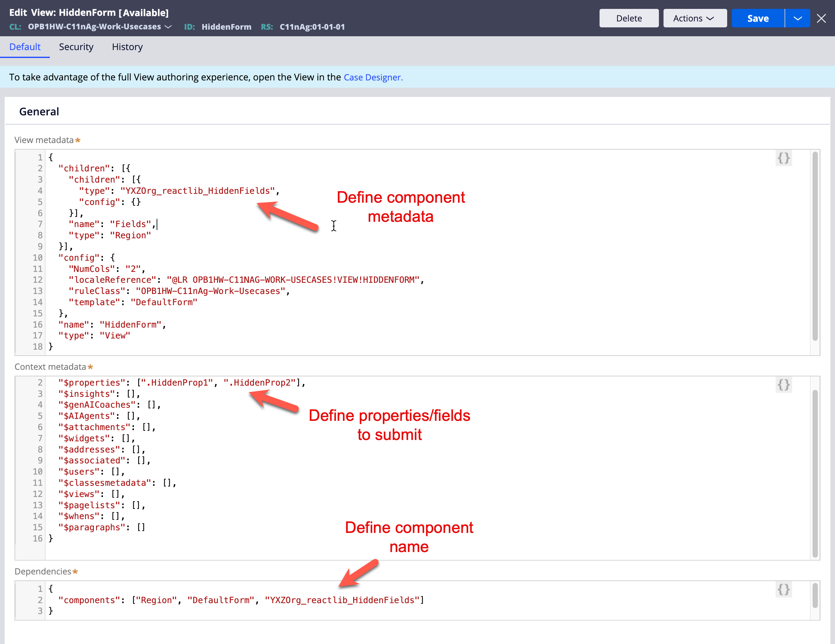
Task: Click the "YXZOrg_reactlib_HiddenFields" type value in View metadata
Action: point(197,191)
